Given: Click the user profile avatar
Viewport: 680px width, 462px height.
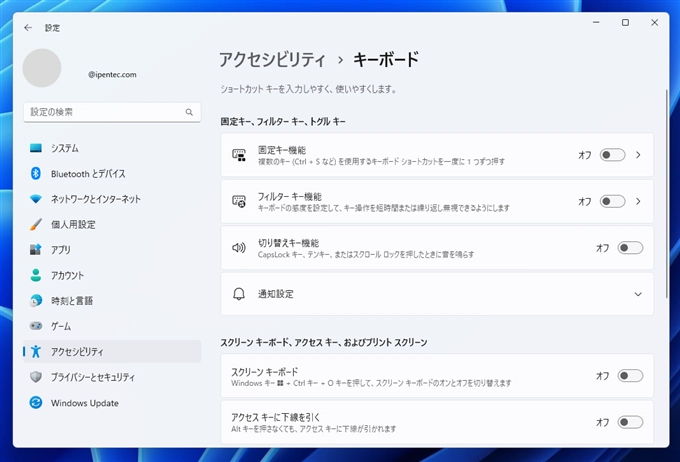Looking at the screenshot, I should pos(42,68).
